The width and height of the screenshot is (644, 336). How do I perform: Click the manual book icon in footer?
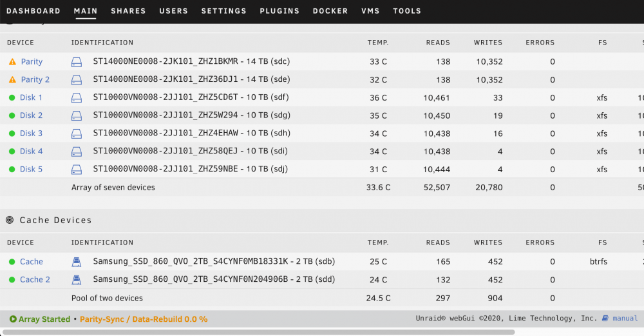[605, 319]
